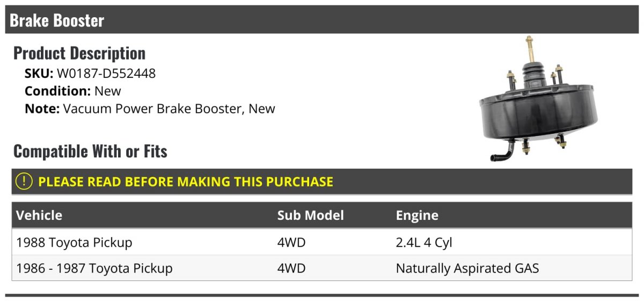Click the Sub Model column header
The height and width of the screenshot is (302, 644).
(x=311, y=215)
